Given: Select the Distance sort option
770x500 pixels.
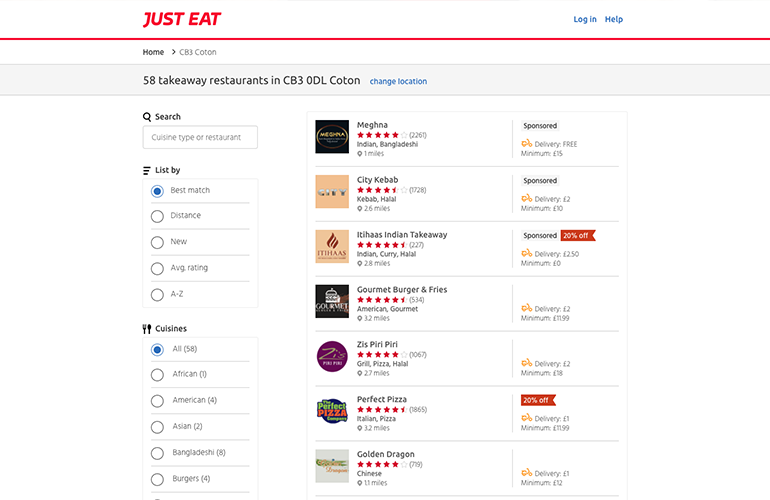Looking at the screenshot, I should click(200, 216).
